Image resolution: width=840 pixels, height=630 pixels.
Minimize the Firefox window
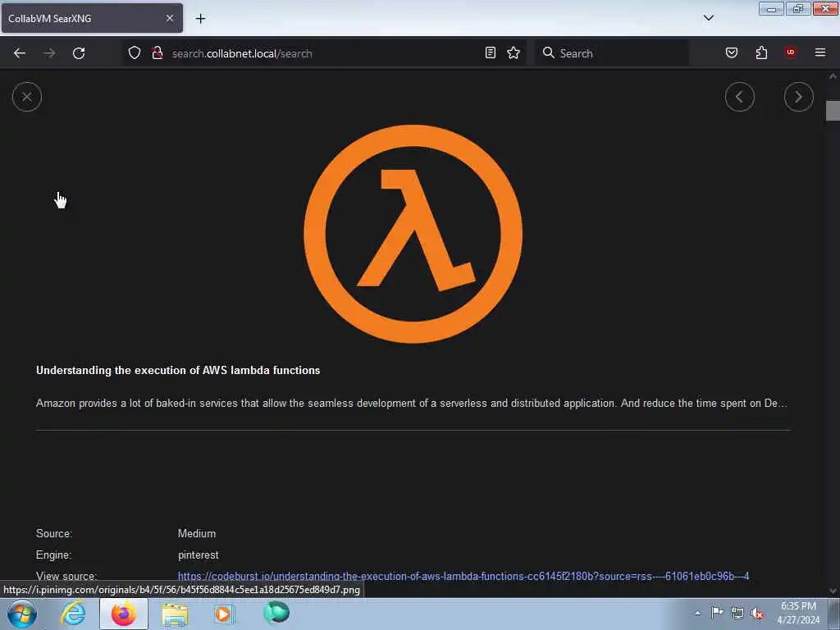[771, 8]
